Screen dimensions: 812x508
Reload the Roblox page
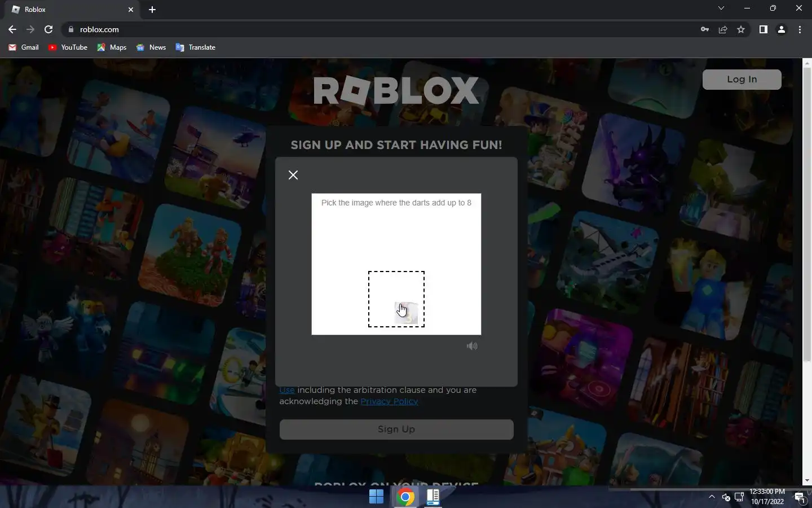[x=48, y=29]
